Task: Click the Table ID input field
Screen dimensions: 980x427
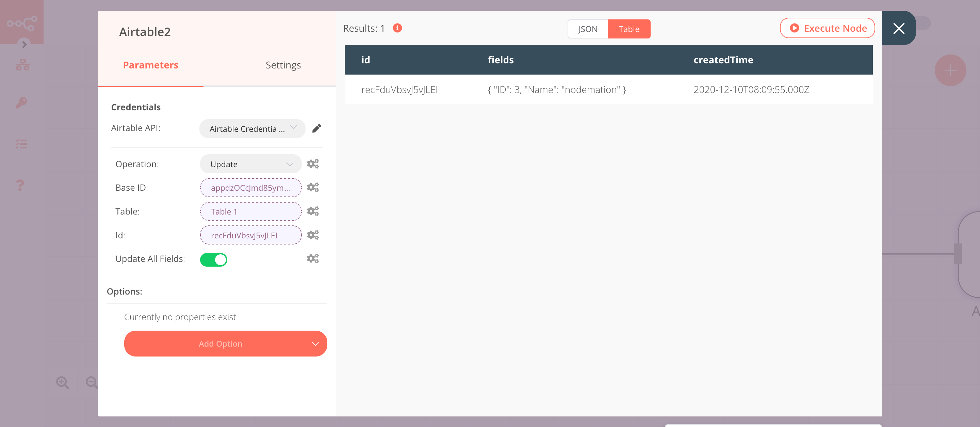Action: (250, 211)
